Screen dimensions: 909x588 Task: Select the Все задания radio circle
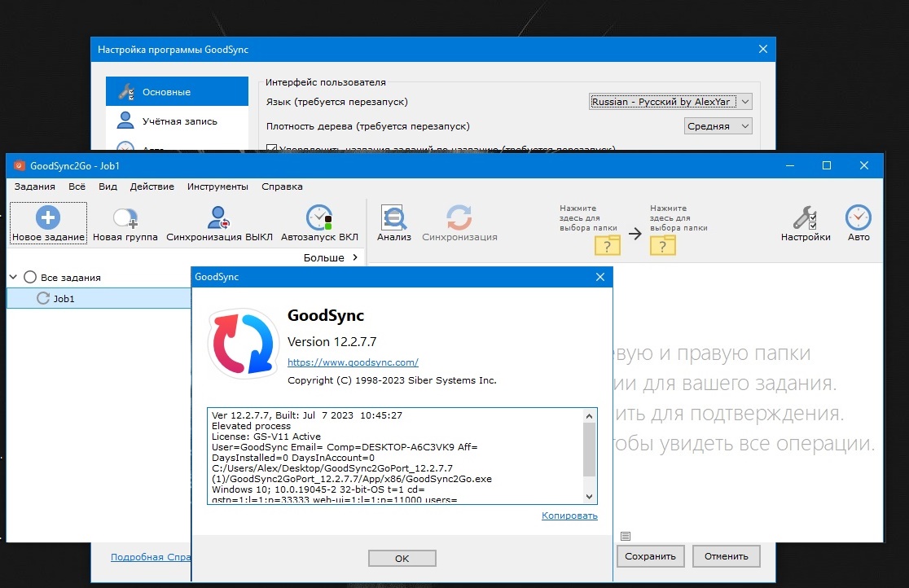[x=30, y=277]
